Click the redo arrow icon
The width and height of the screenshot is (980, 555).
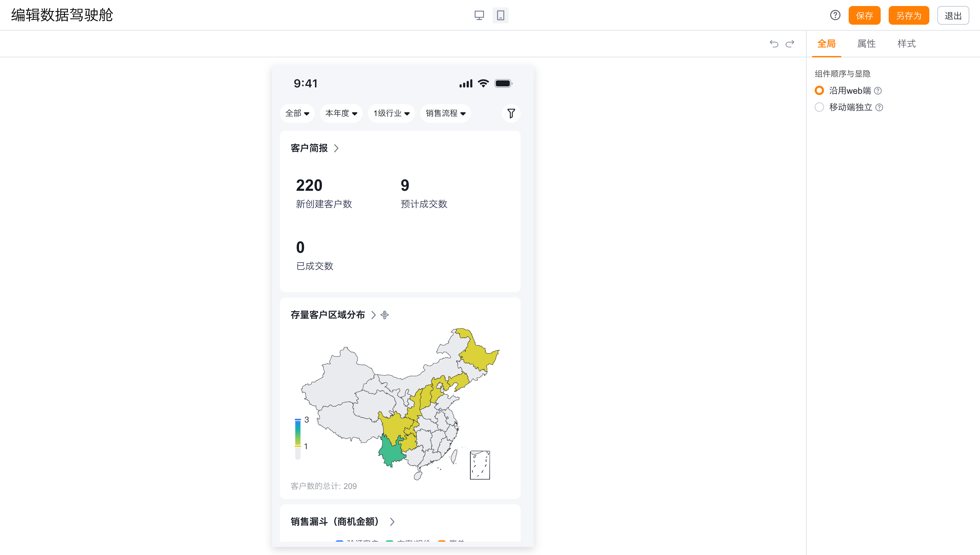[790, 44]
